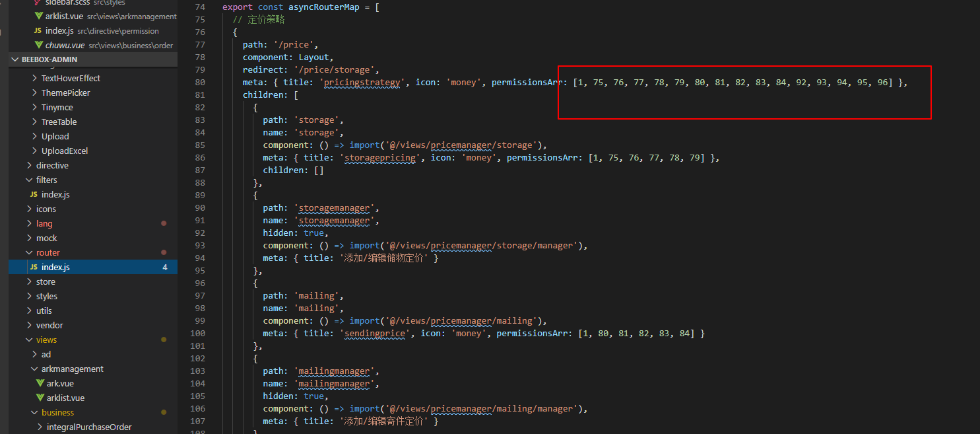This screenshot has height=434, width=980.
Task: Expand the lang folder
Action: [x=44, y=223]
